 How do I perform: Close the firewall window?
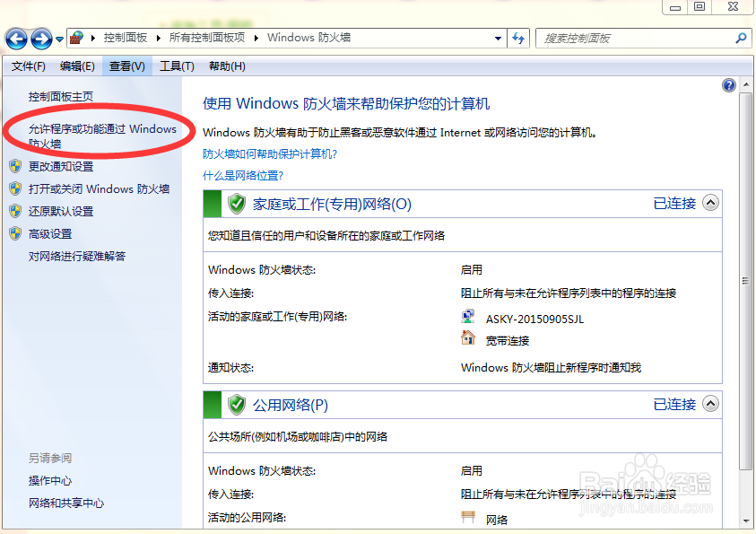733,7
